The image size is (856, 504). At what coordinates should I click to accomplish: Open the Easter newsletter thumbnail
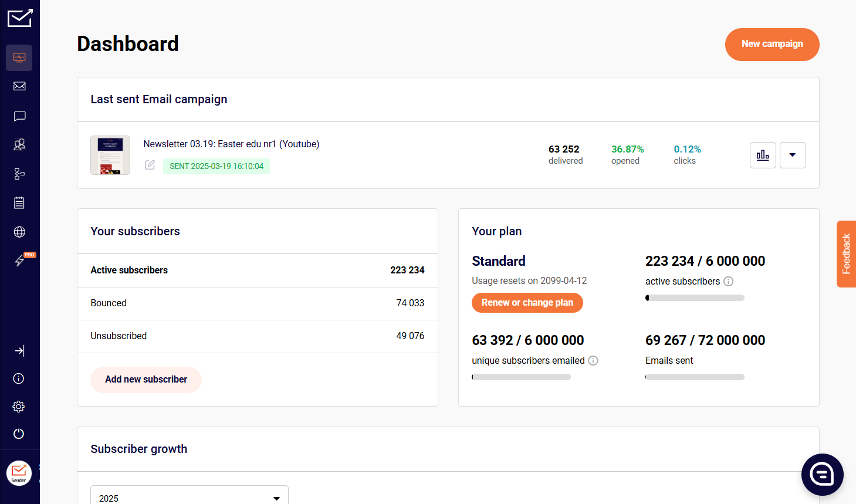point(110,155)
